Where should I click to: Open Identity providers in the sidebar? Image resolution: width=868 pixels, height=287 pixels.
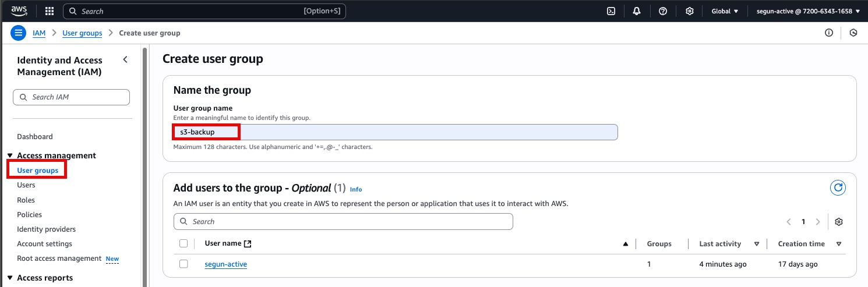point(47,229)
